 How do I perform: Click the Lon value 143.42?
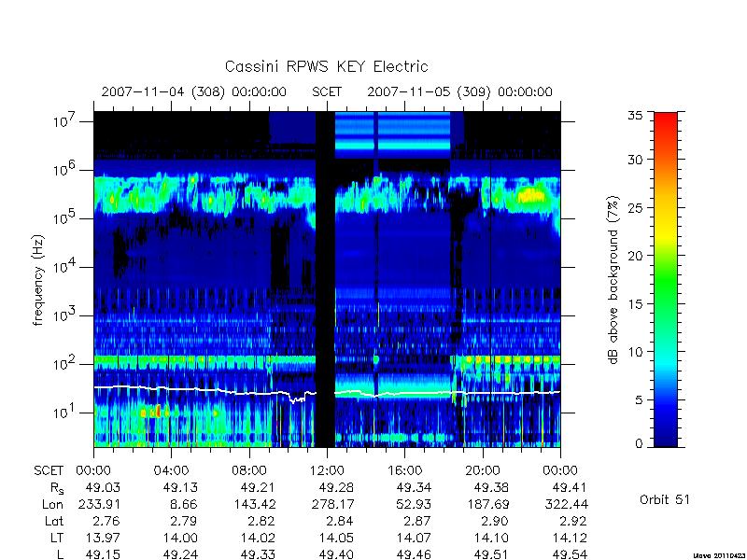(254, 504)
